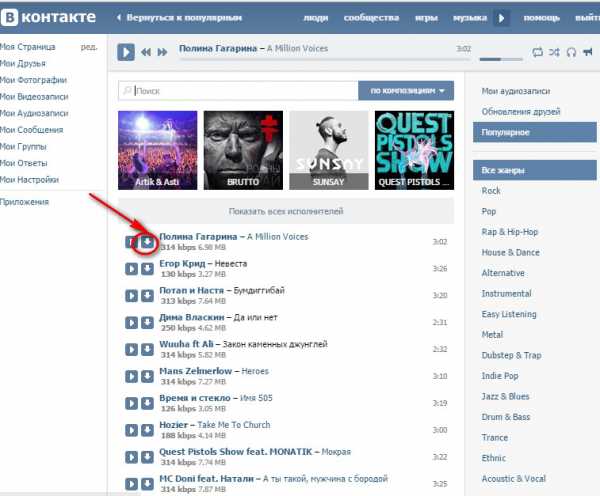Select the Rock genre in the sidebar

(491, 191)
